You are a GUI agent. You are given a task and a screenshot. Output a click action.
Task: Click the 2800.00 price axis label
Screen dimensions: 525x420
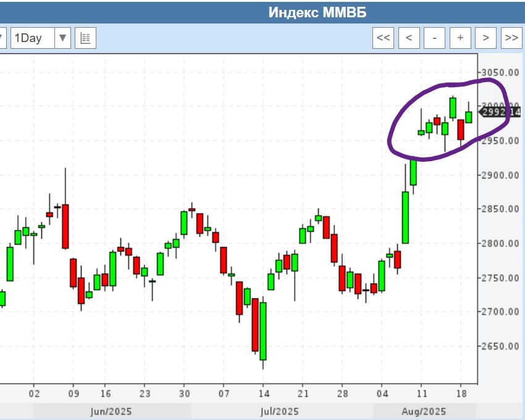point(500,243)
